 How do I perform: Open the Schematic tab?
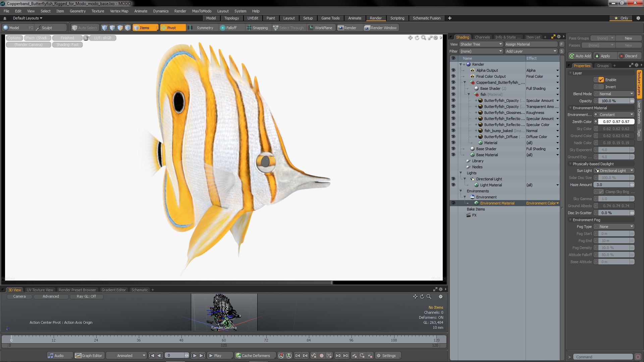pos(139,290)
